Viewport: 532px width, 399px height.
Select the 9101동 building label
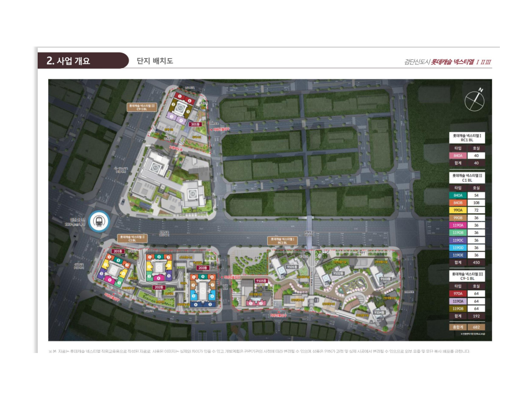(292, 267)
